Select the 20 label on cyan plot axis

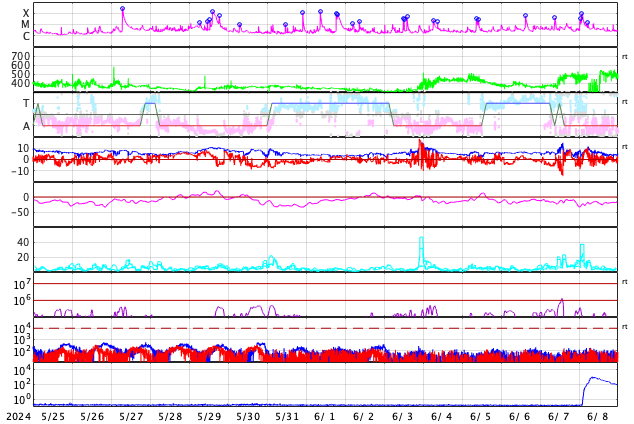[23, 257]
